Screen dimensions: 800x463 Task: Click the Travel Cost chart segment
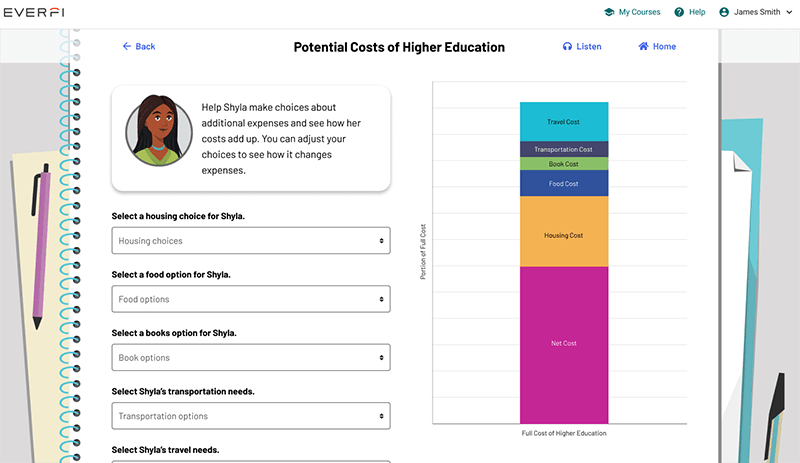pos(564,121)
